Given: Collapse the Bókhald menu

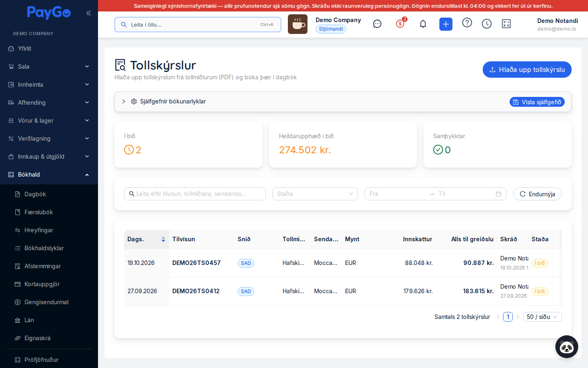Looking at the screenshot, I should point(49,175).
